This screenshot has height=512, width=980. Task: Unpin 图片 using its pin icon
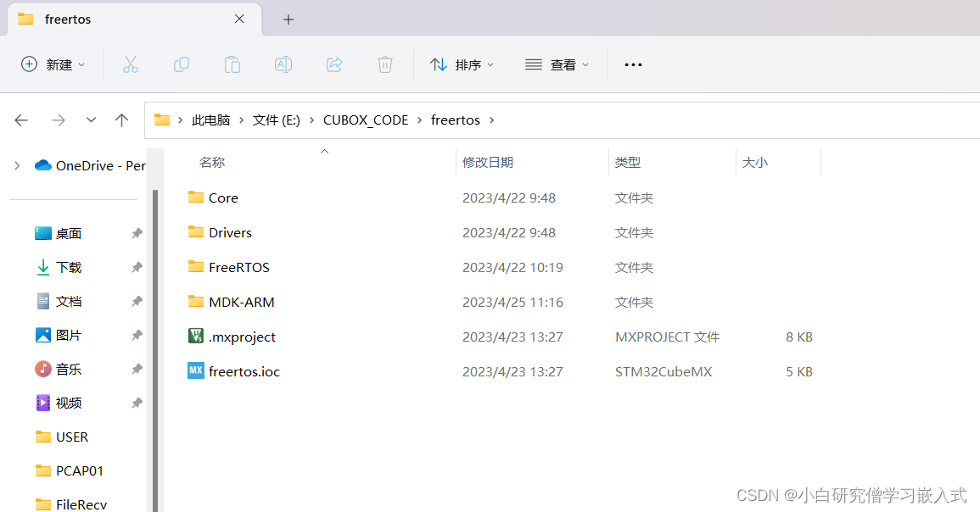pyautogui.click(x=137, y=336)
